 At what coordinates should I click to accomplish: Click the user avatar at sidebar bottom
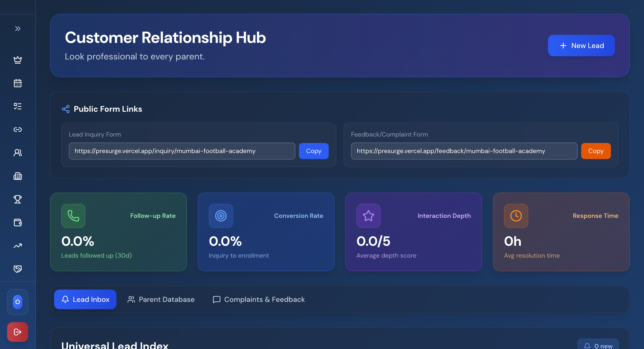17,302
